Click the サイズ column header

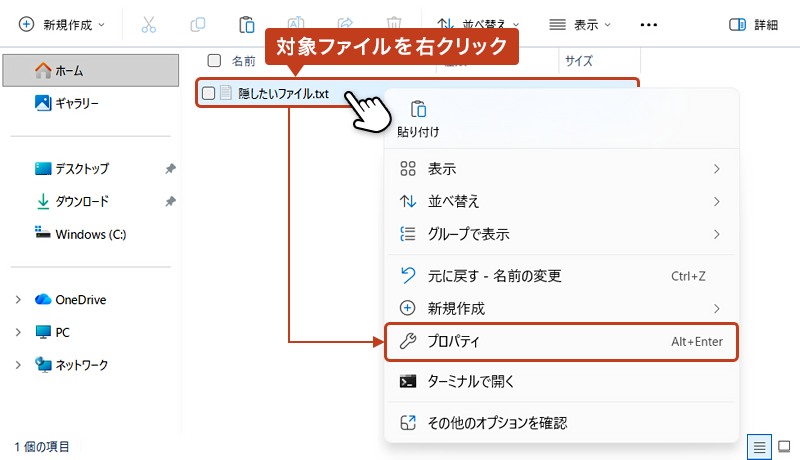(x=579, y=61)
